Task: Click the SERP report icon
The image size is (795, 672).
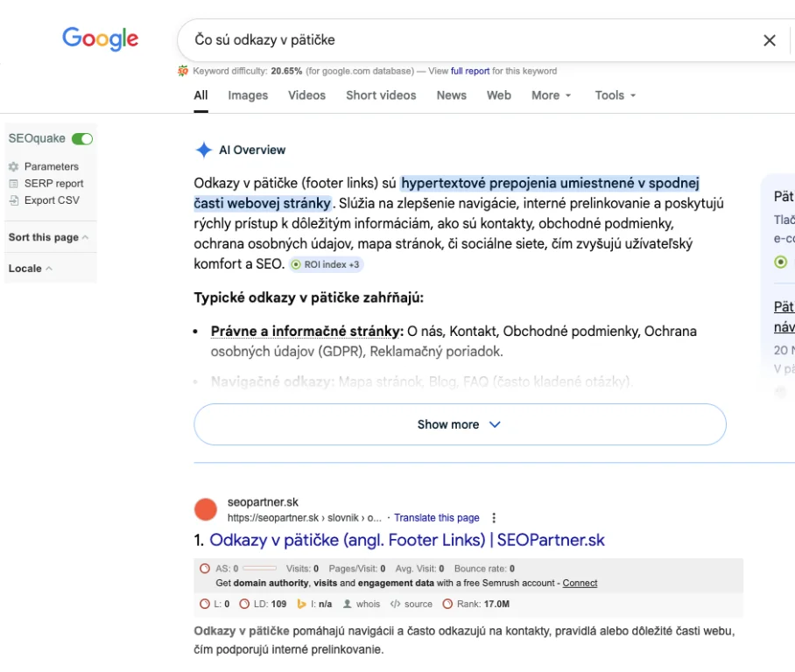Action: pyautogui.click(x=13, y=184)
